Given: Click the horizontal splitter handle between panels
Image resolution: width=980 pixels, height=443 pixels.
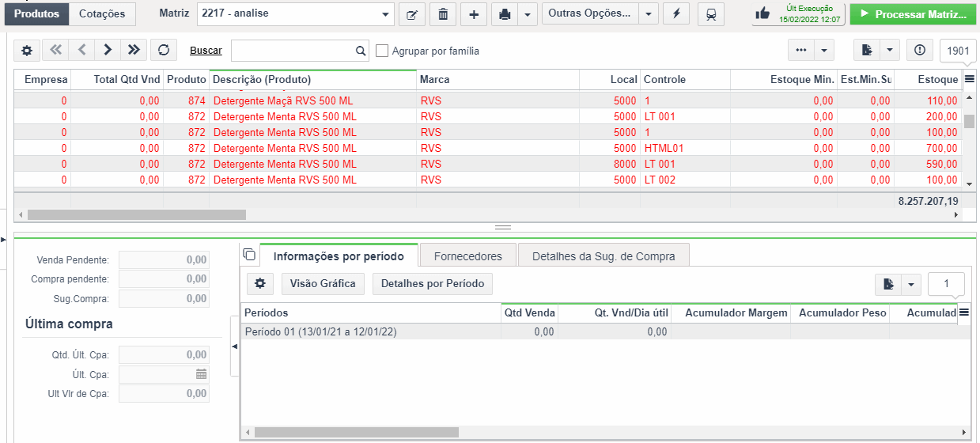Looking at the screenshot, I should [x=503, y=227].
